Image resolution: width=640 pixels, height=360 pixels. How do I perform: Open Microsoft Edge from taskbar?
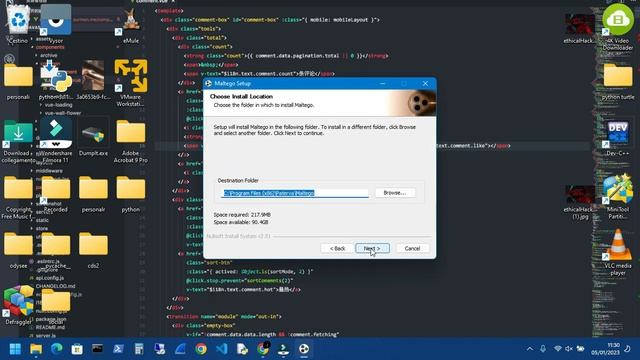[57, 349]
